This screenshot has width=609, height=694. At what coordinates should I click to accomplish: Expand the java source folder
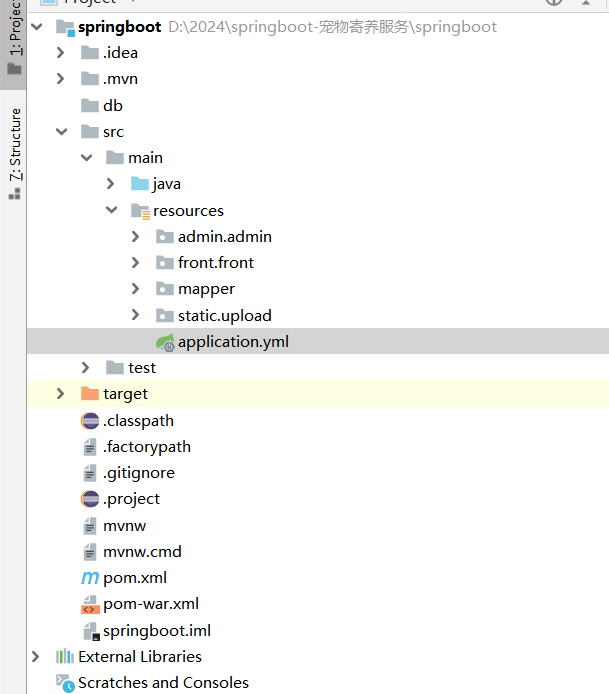point(111,184)
